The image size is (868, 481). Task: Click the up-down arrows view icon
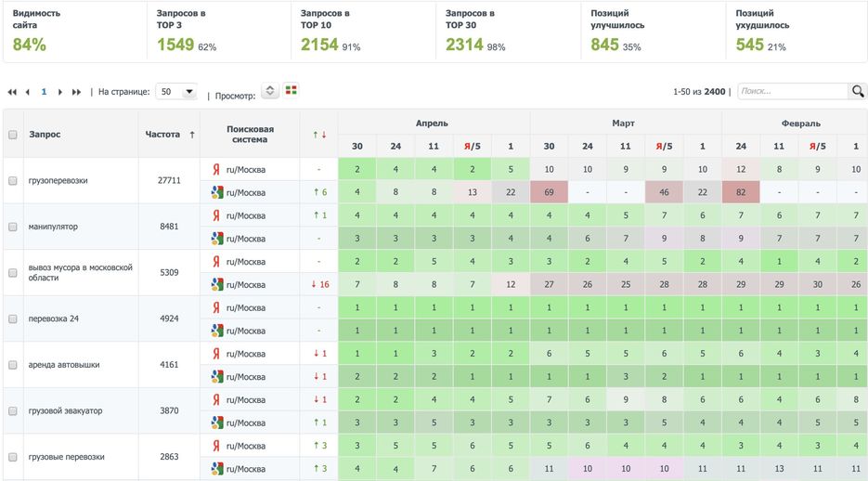pos(270,90)
